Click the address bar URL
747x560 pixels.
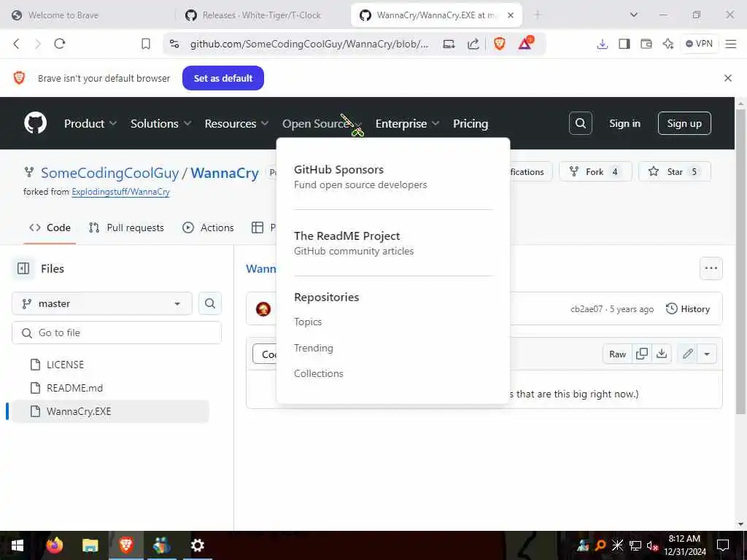(x=309, y=44)
